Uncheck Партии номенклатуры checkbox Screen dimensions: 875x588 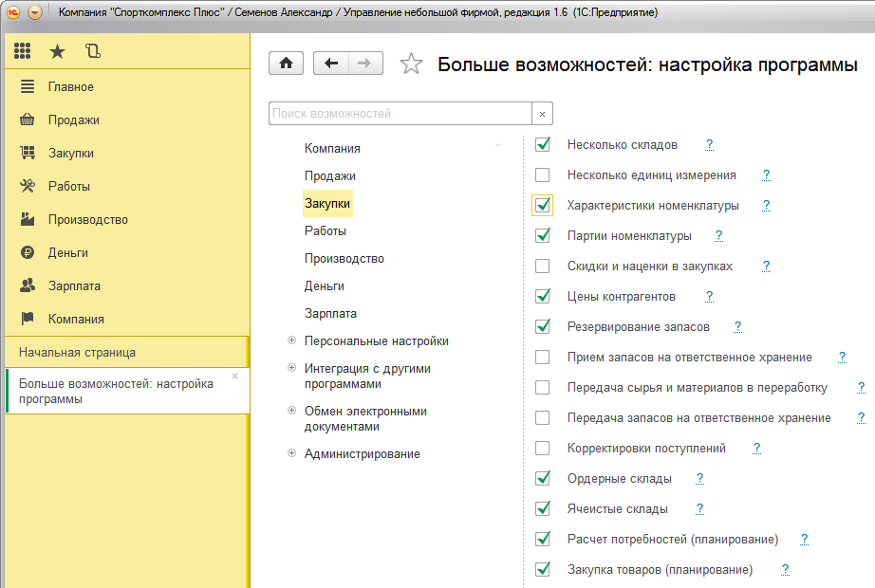coord(543,236)
